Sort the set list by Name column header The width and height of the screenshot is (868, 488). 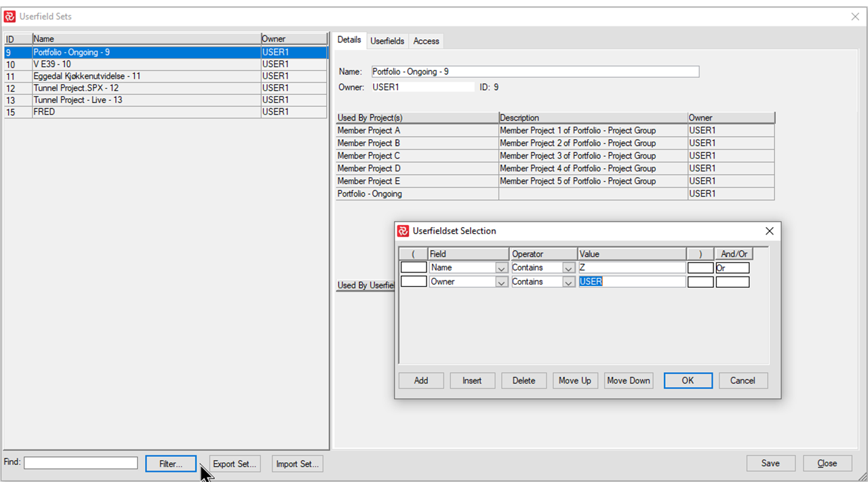[x=146, y=39]
